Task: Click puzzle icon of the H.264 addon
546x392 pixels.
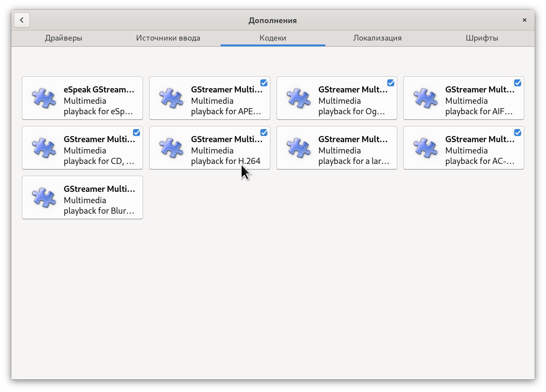Action: pos(171,148)
